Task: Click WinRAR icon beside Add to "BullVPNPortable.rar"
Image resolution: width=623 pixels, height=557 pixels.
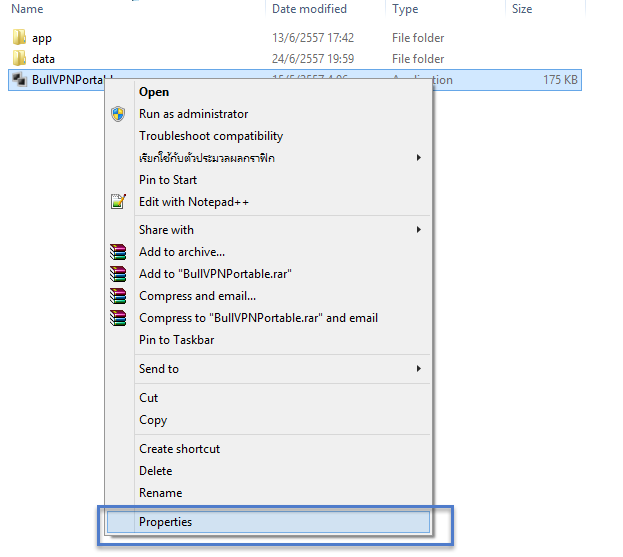Action: 118,274
